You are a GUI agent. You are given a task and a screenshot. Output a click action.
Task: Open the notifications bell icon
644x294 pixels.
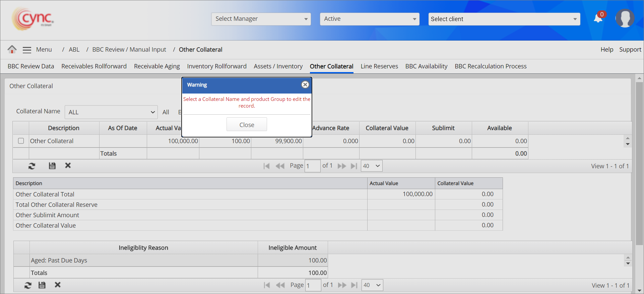click(x=598, y=18)
